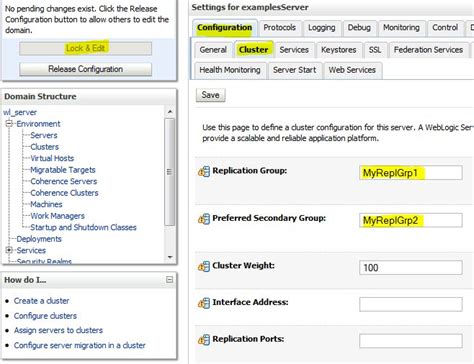The width and height of the screenshot is (474, 364).
Task: Open the Server Start sub-tab
Action: point(294,70)
